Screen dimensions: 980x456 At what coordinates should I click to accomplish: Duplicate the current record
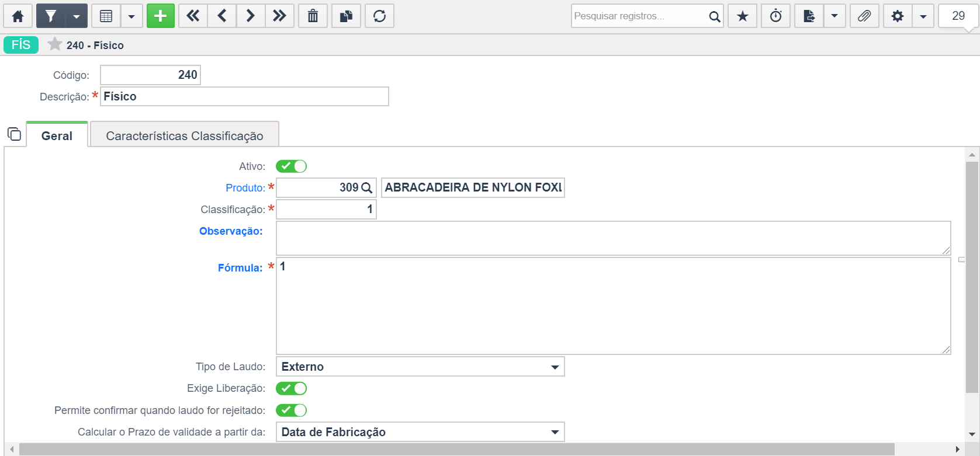pos(347,16)
